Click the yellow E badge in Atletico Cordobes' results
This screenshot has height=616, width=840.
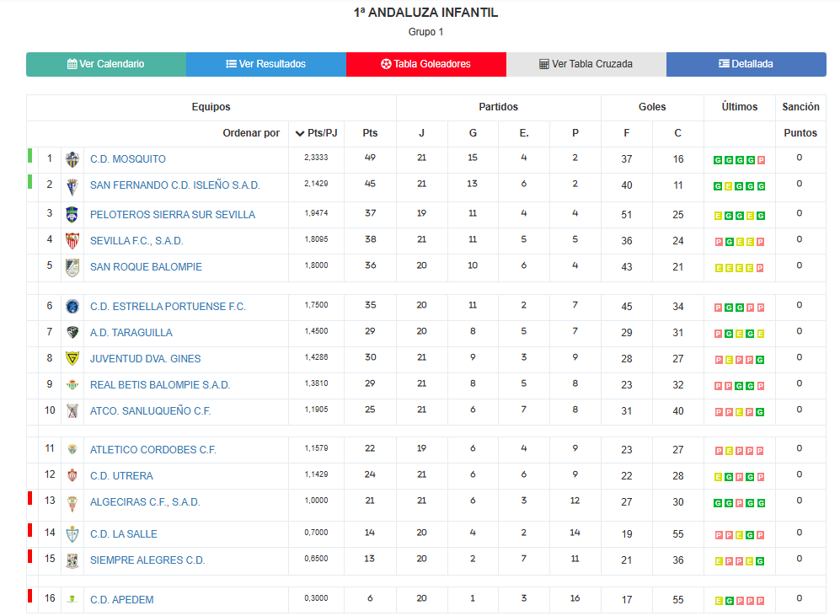(729, 451)
